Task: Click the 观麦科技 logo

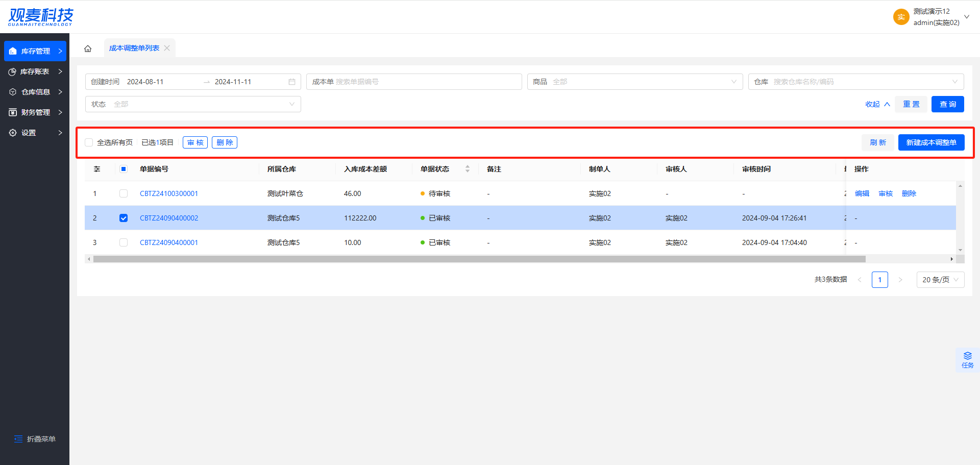Action: coord(41,17)
